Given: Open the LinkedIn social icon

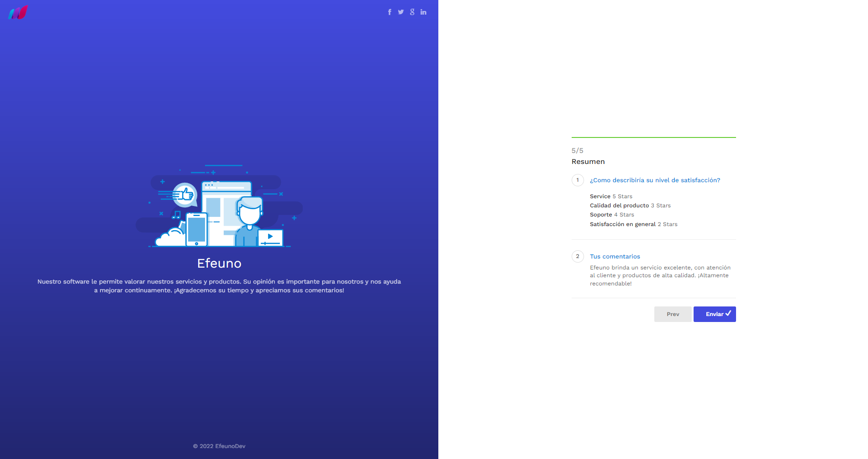Looking at the screenshot, I should coord(424,12).
